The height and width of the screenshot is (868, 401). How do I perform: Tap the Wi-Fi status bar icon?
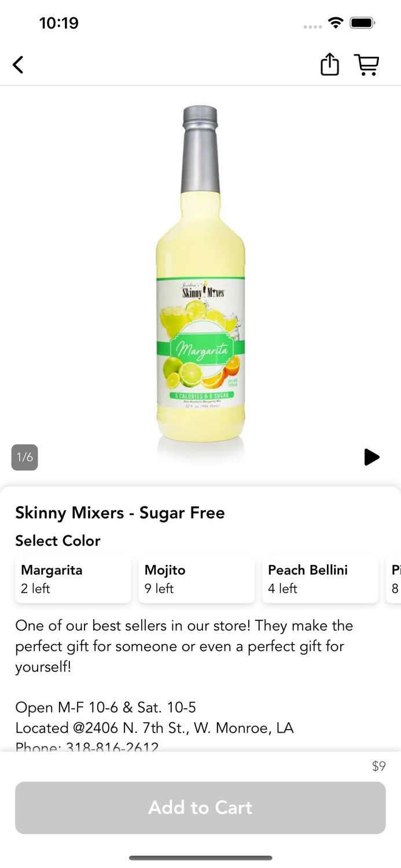tap(335, 23)
